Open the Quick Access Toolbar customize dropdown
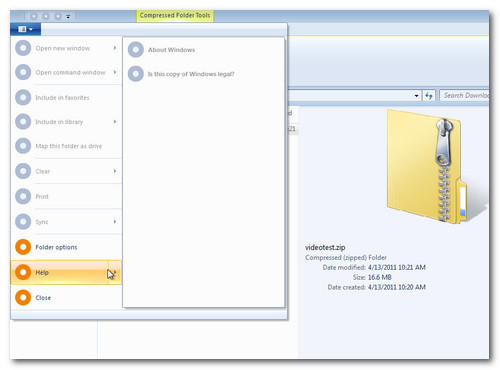Viewport: 500px width, 370px height. pos(68,16)
